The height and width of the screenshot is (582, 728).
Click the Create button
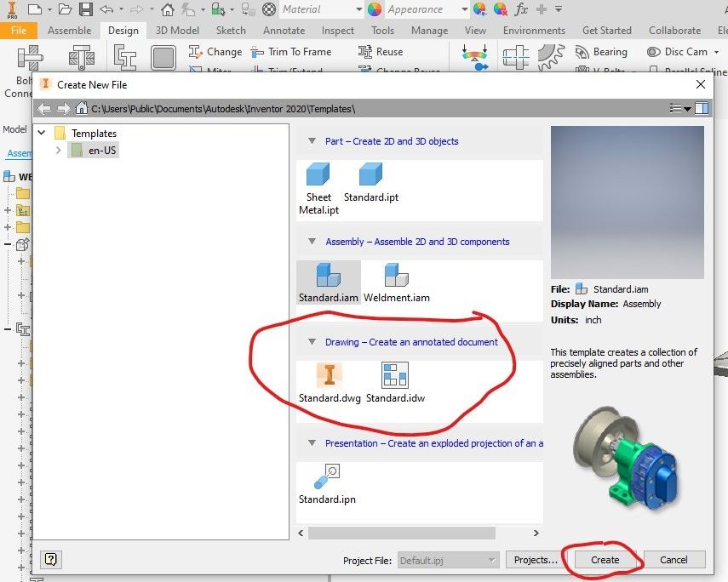point(605,560)
